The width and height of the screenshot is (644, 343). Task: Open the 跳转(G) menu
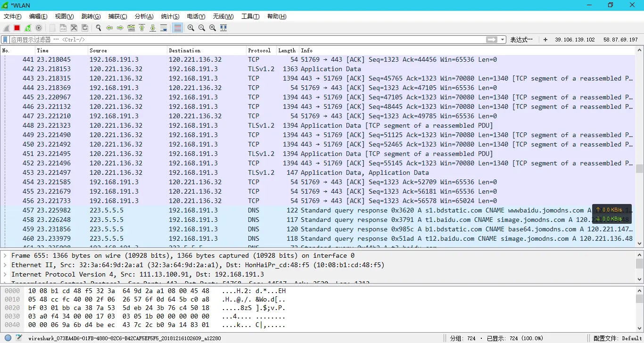tap(91, 16)
